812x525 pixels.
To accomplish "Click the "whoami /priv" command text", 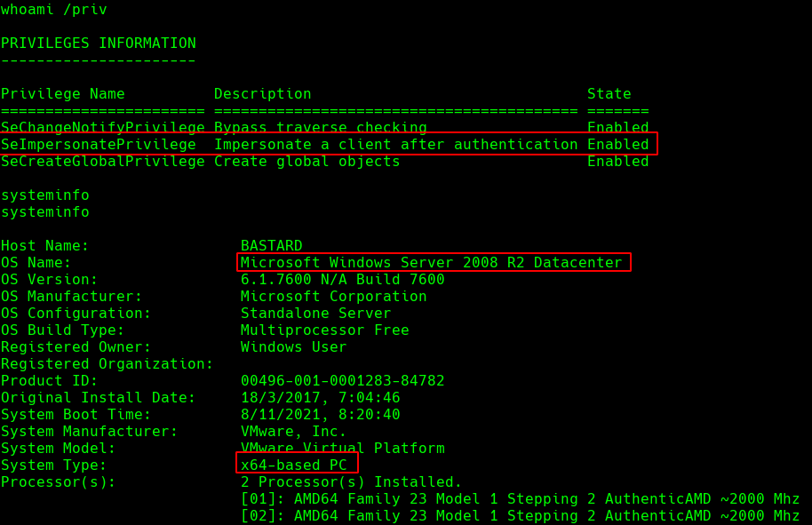I will 53,10.
